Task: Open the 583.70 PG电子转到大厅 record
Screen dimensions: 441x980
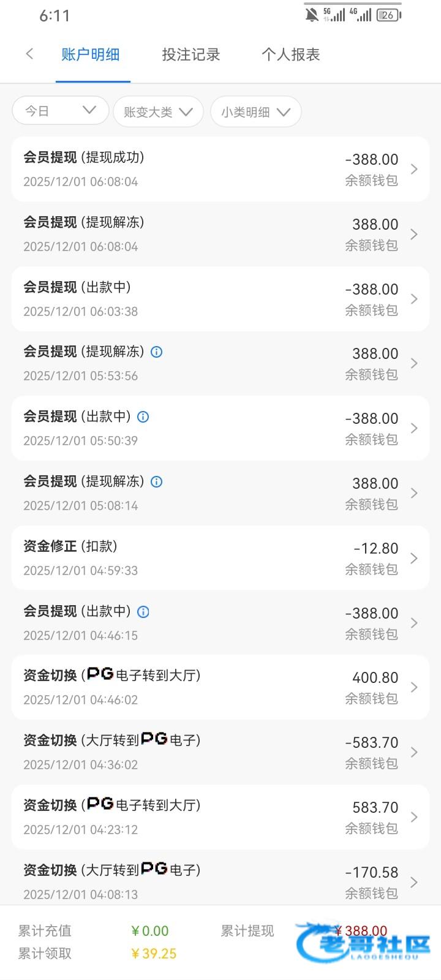Action: [x=221, y=817]
